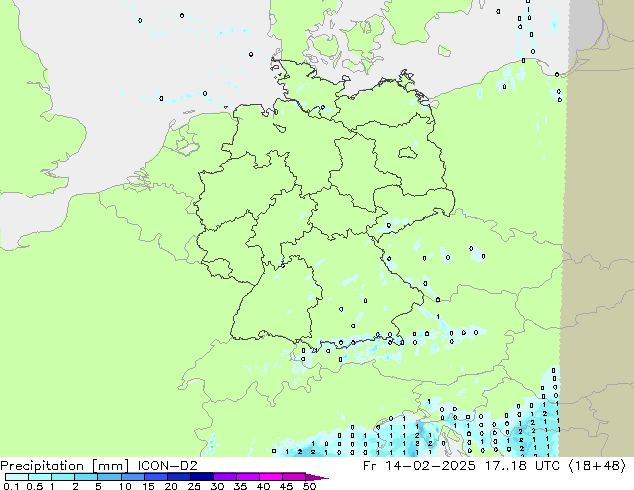
Task: Click the 2–5 mm legend swatch
Action: pos(86,477)
